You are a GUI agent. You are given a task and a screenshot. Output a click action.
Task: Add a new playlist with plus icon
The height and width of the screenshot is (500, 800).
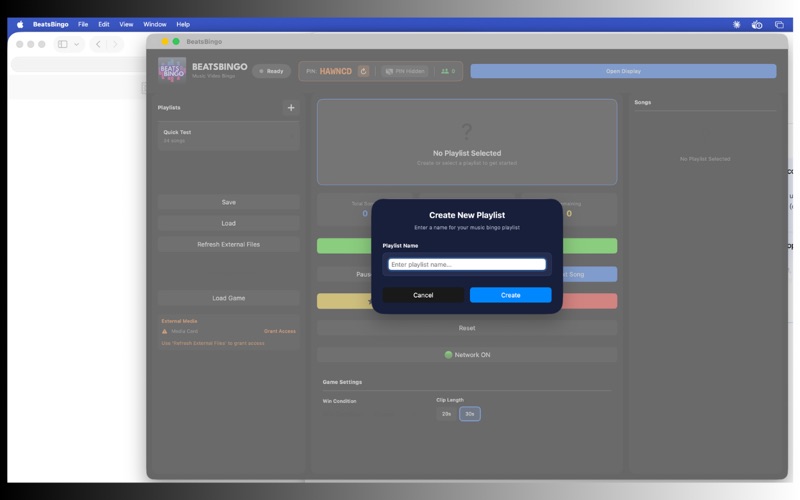(291, 108)
